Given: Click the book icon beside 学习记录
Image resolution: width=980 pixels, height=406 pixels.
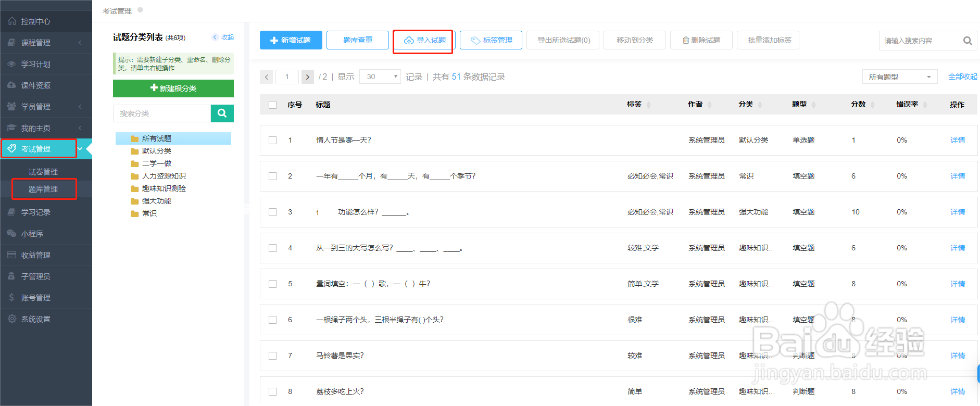Looking at the screenshot, I should pyautogui.click(x=11, y=212).
